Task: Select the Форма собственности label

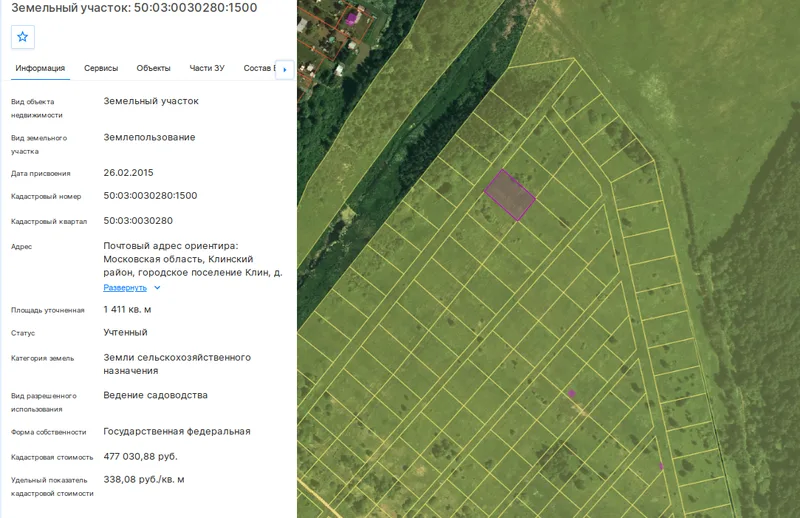Action: [48, 432]
